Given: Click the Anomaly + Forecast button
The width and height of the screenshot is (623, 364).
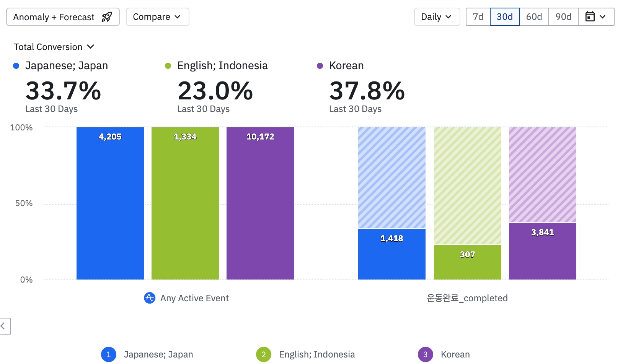Looking at the screenshot, I should point(54,17).
